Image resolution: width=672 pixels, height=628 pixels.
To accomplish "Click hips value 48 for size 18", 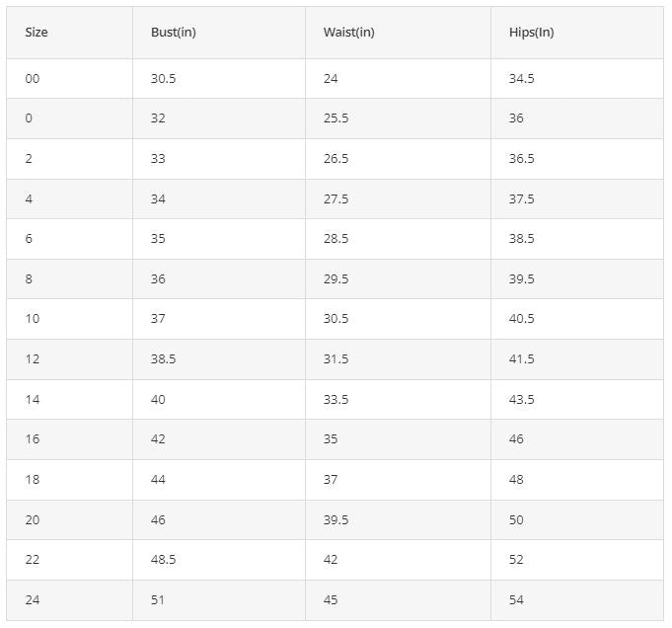I will click(516, 480).
